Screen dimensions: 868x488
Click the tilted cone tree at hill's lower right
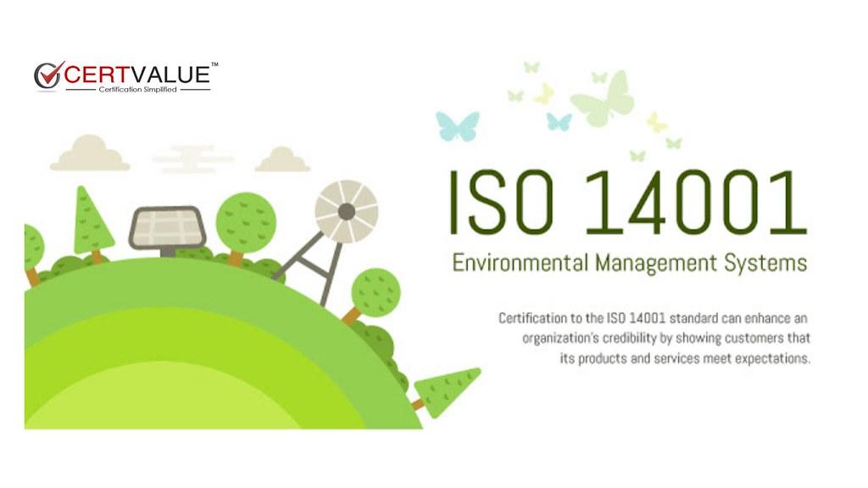click(447, 390)
